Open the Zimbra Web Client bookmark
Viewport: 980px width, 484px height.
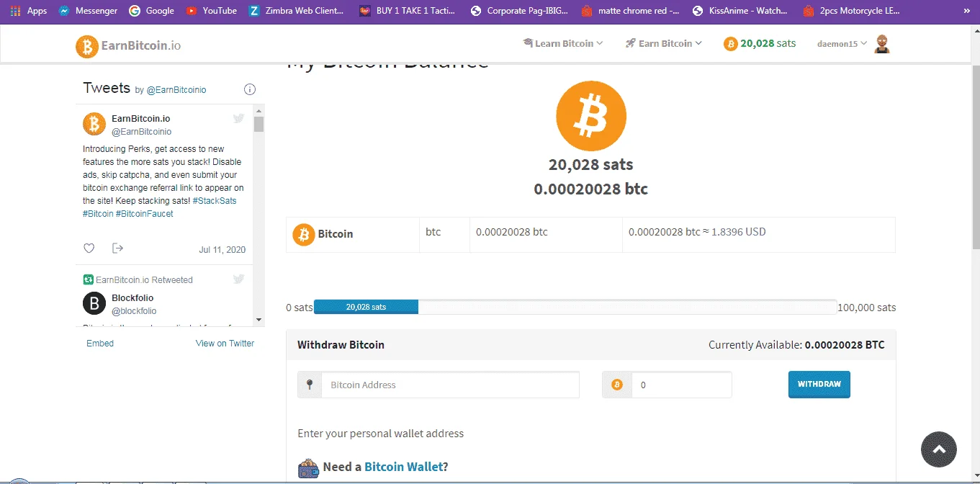(x=297, y=11)
